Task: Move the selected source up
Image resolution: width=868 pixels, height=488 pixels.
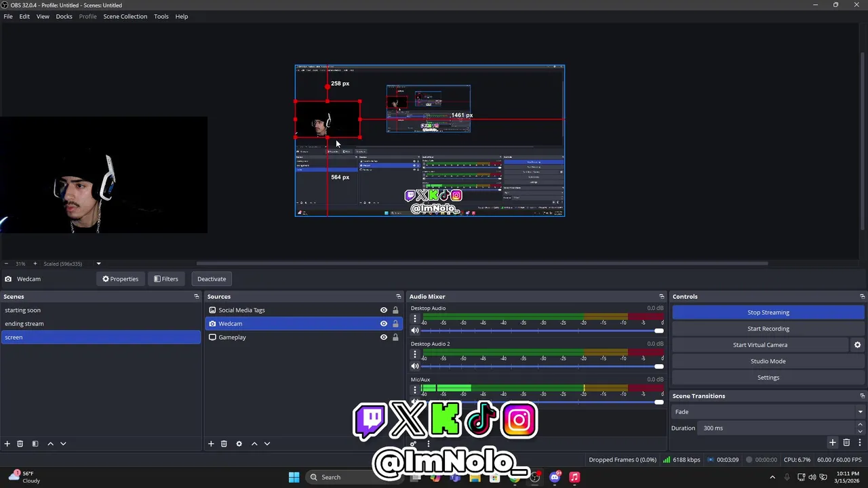Action: tap(254, 444)
